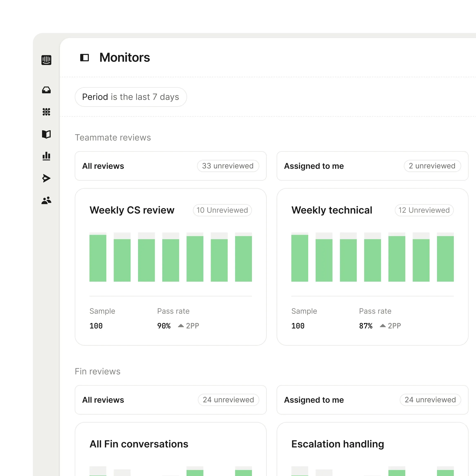
Task: Open the Intercom logo home icon
Action: tap(46, 60)
